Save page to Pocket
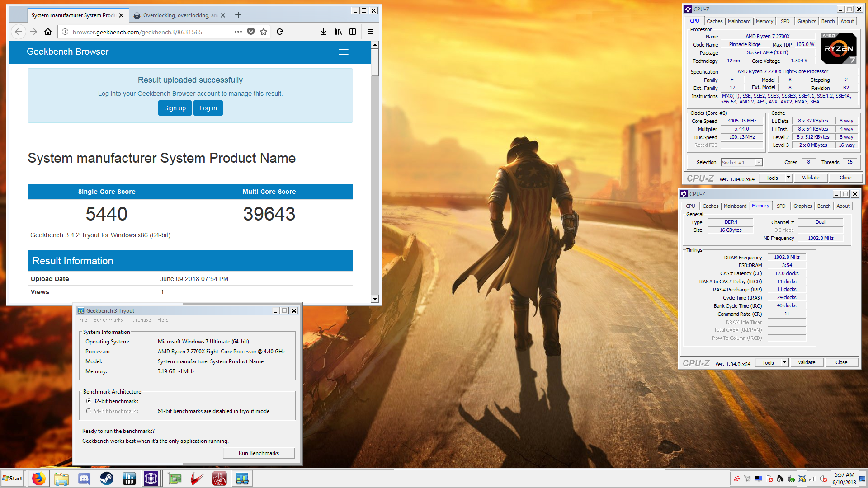Screen dimensions: 868x488 pos(251,32)
